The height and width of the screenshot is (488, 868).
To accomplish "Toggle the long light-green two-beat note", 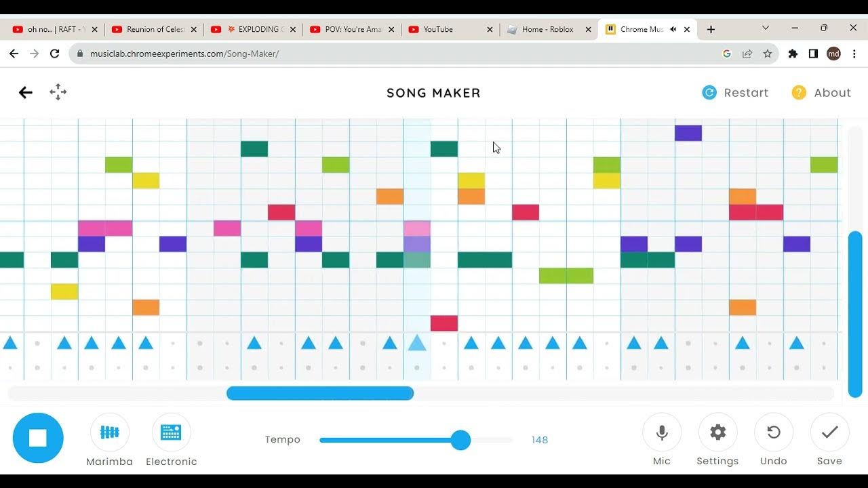I will [566, 276].
